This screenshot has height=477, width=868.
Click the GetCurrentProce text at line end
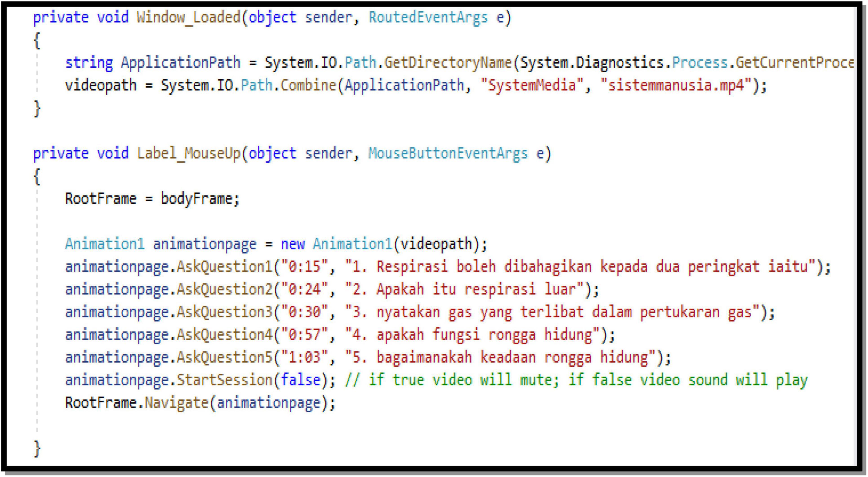coord(795,63)
